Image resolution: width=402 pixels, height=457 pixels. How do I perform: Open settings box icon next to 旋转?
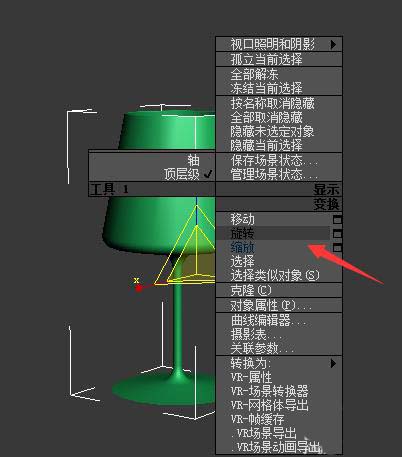pos(337,234)
